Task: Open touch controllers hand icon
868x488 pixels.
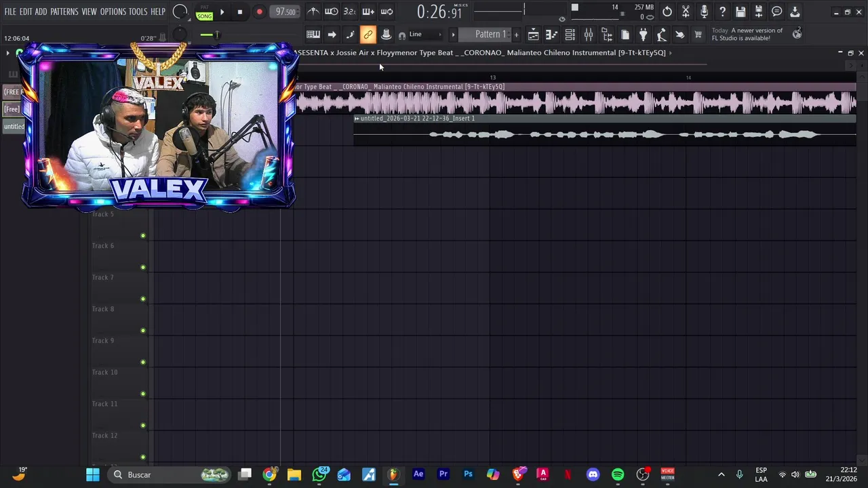Action: pyautogui.click(x=679, y=35)
